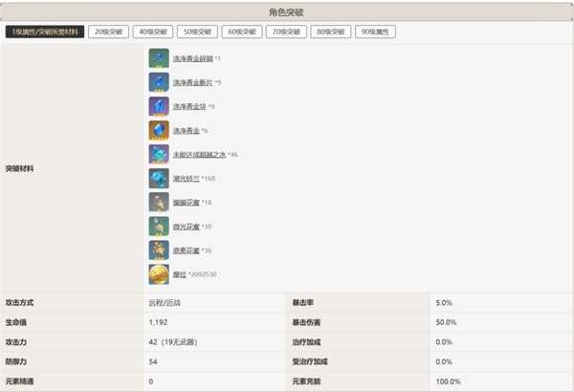Show the 80级突破 tab

tap(330, 32)
